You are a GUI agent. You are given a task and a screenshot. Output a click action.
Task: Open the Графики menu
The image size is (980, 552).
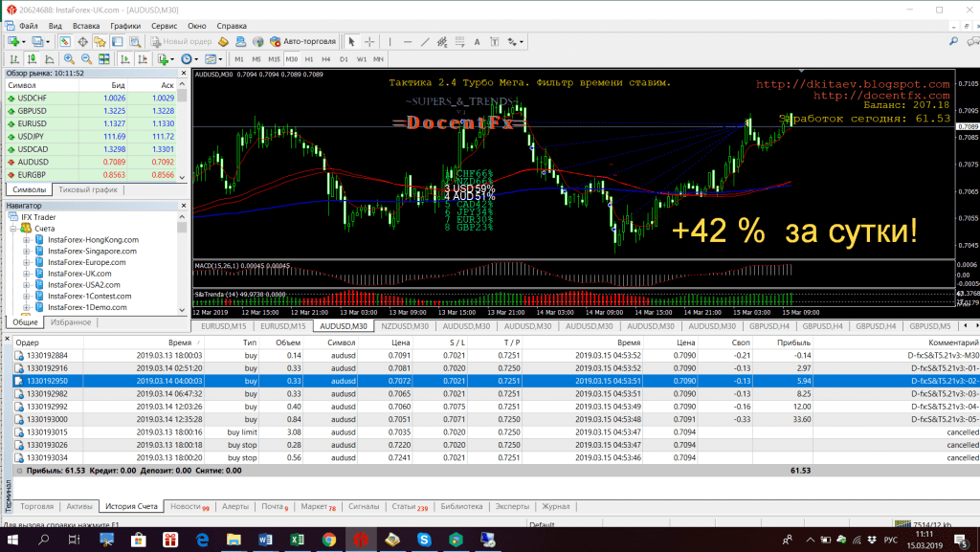(125, 26)
